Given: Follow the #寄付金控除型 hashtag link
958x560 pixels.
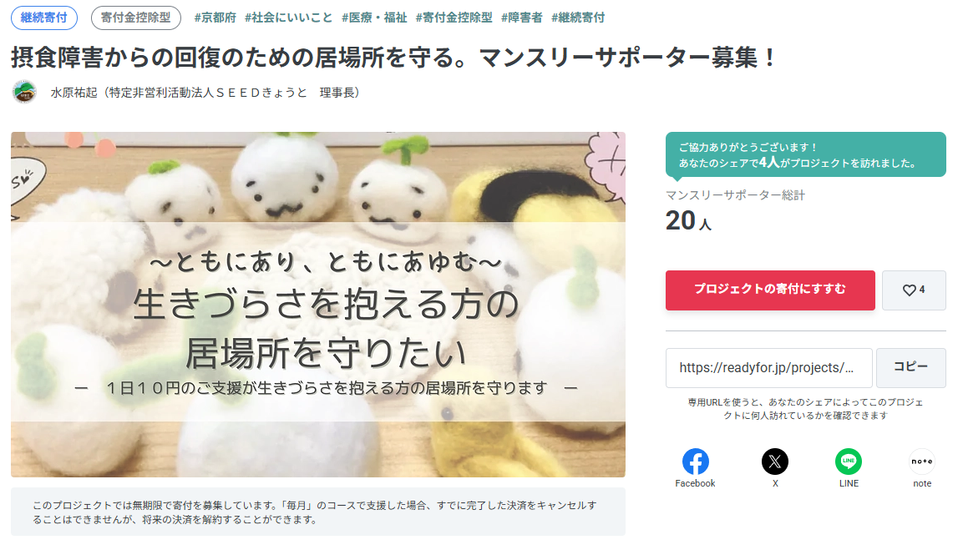Looking at the screenshot, I should (x=454, y=18).
